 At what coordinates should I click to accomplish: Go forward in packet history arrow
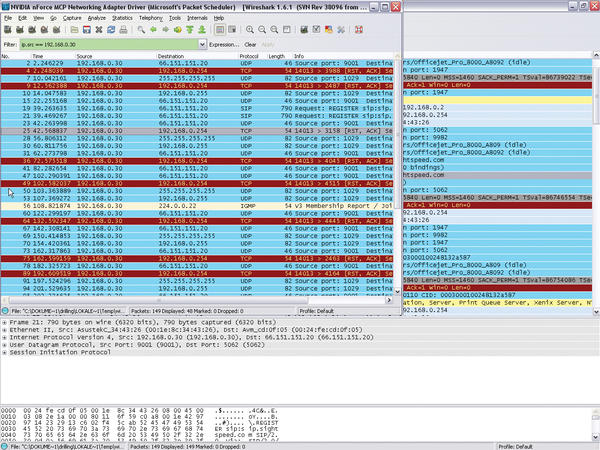(x=165, y=29)
